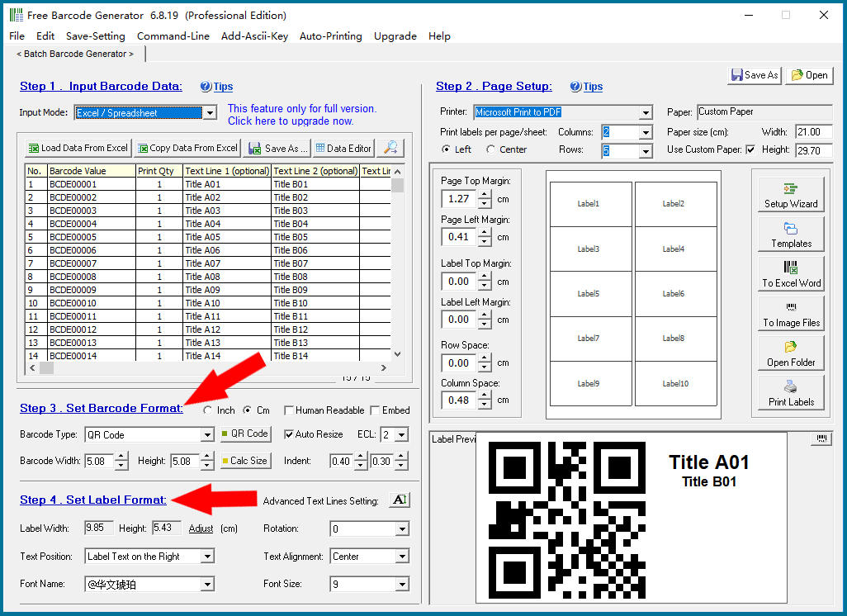Click the QR Code settings button
The image size is (847, 616).
click(245, 434)
